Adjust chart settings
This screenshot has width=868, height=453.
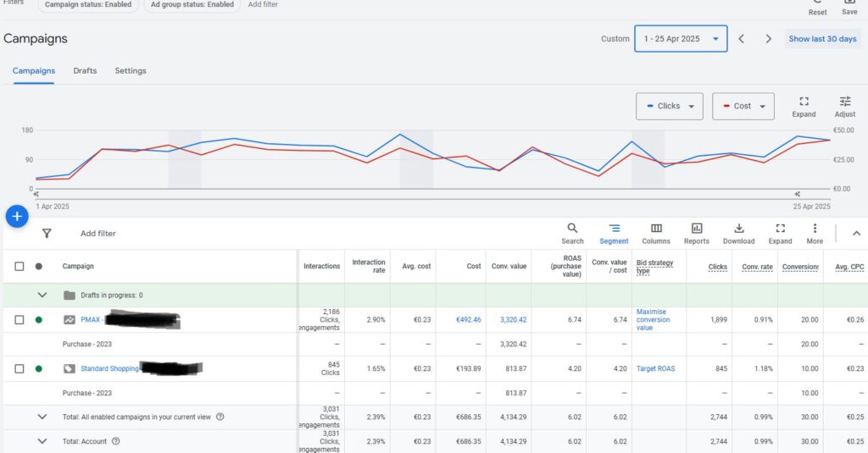pyautogui.click(x=845, y=106)
